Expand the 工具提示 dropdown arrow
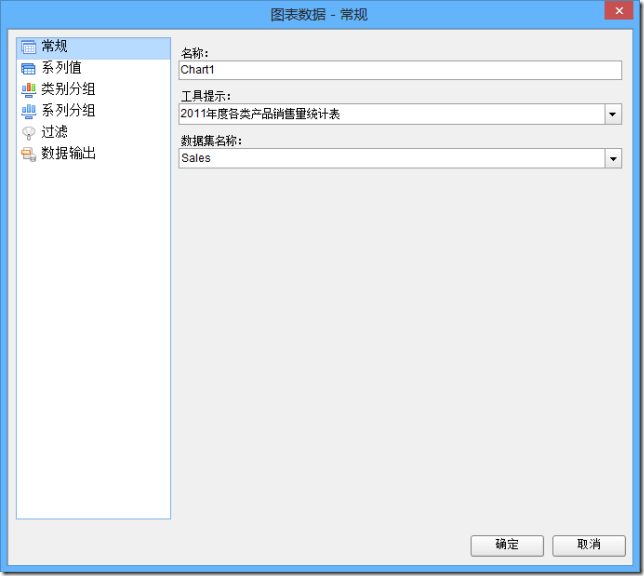Viewport: 644px width, 576px height. click(613, 114)
